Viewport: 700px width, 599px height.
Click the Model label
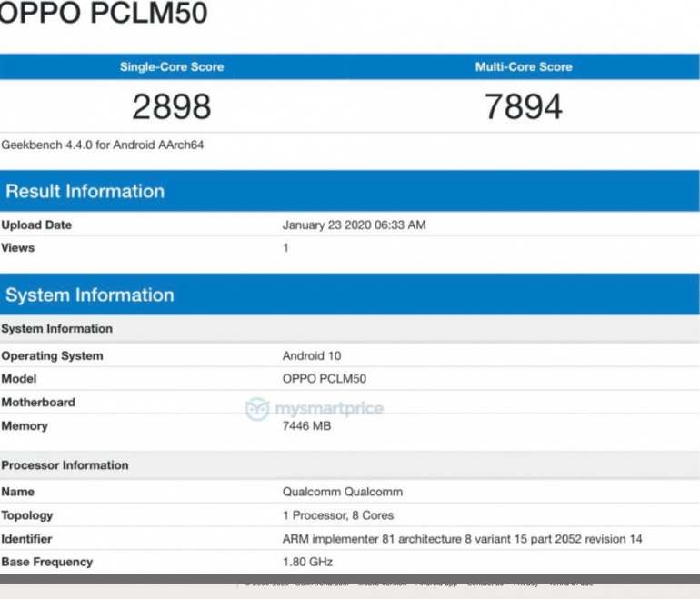click(x=19, y=379)
